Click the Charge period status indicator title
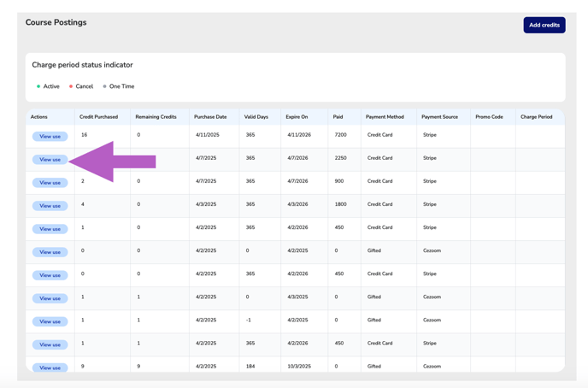This screenshot has height=388, width=588. click(x=83, y=65)
